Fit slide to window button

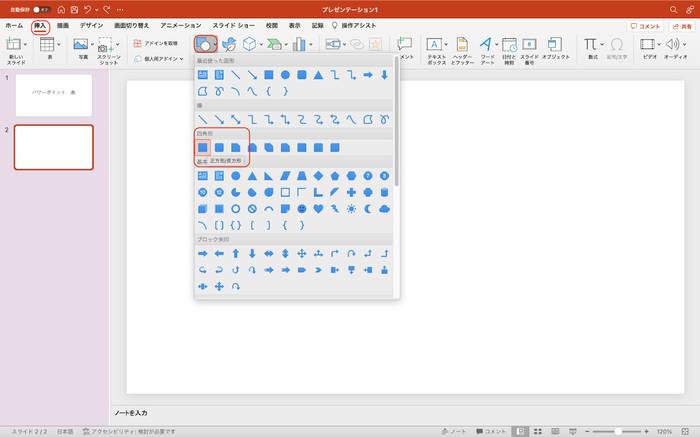[685, 431]
